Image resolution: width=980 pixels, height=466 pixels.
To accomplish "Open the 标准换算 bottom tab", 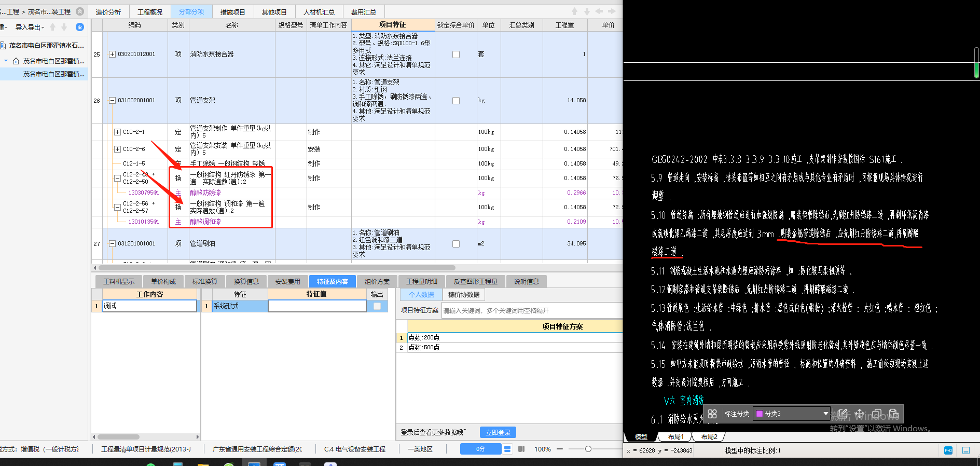I will pyautogui.click(x=205, y=281).
